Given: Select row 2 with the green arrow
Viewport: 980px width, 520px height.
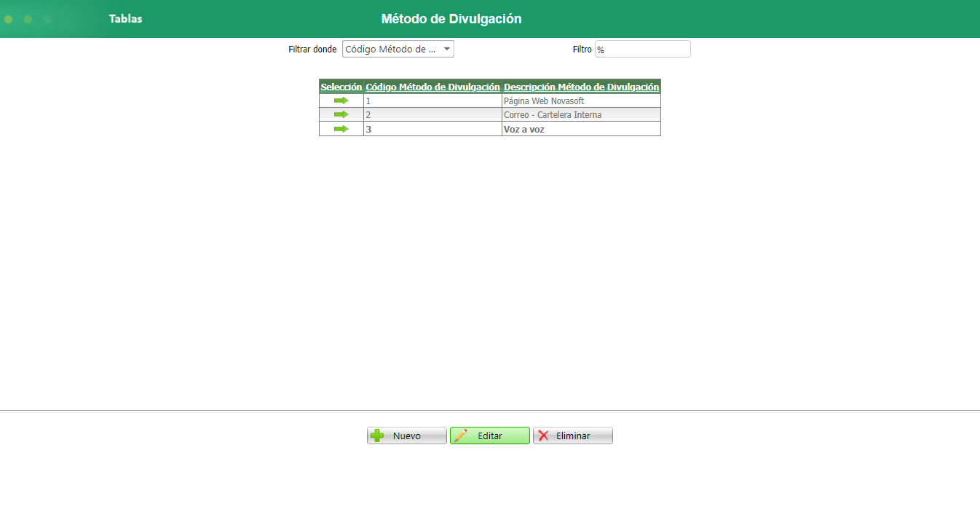Looking at the screenshot, I should (341, 114).
